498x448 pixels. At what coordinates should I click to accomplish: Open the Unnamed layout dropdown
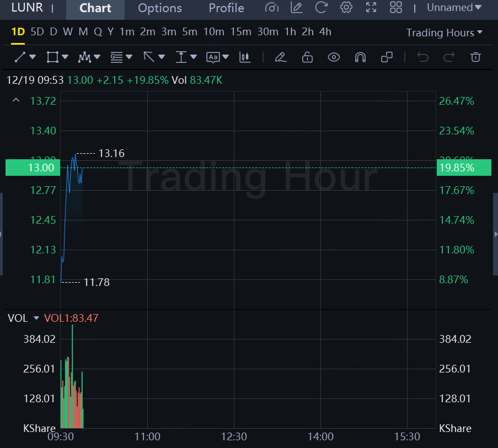coord(454,8)
